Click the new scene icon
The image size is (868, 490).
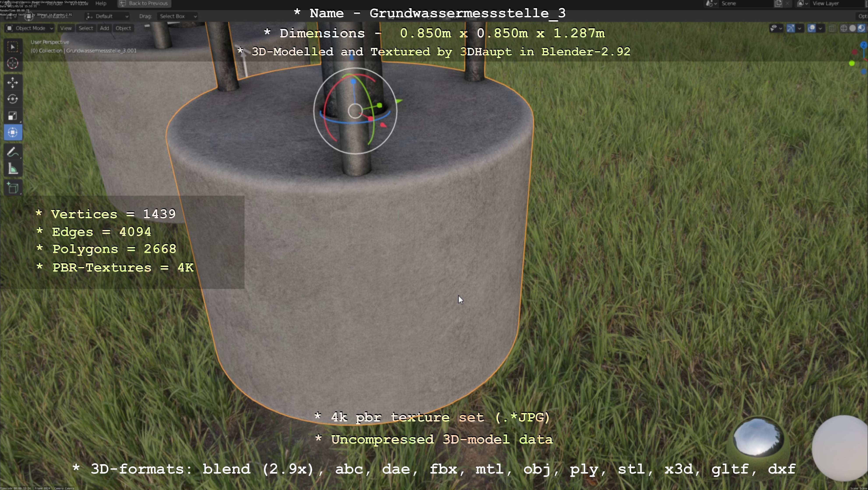778,3
